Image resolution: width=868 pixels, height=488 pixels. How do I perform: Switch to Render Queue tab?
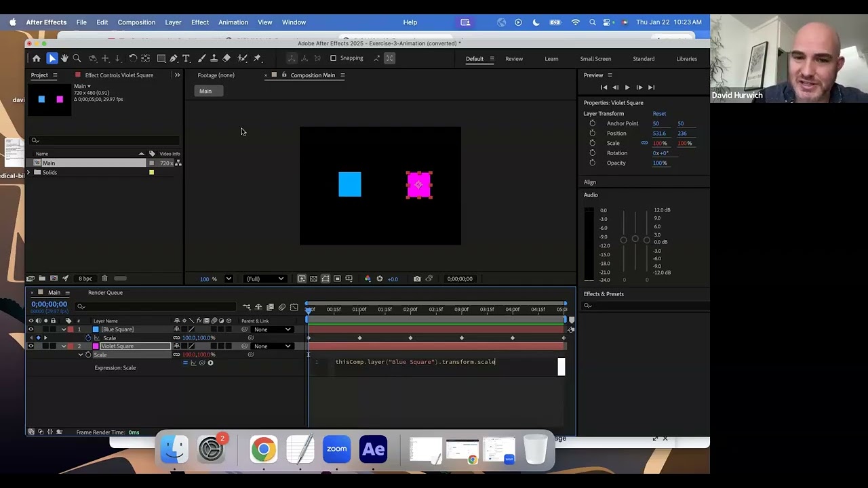click(x=105, y=293)
